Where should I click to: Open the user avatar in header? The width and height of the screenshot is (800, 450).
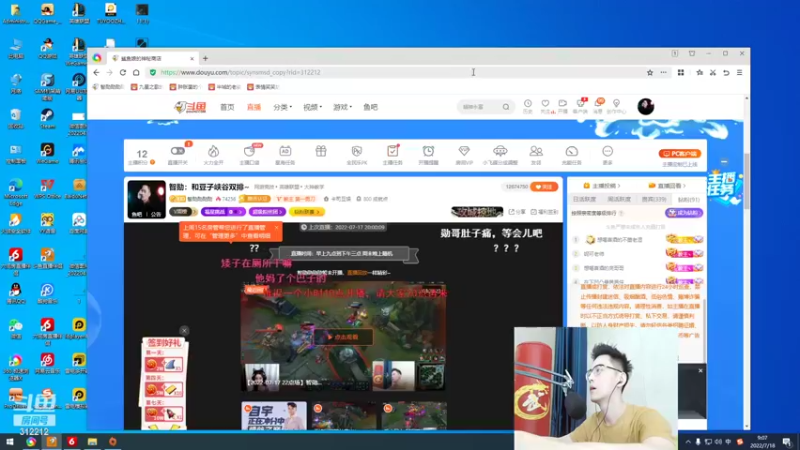pyautogui.click(x=645, y=107)
